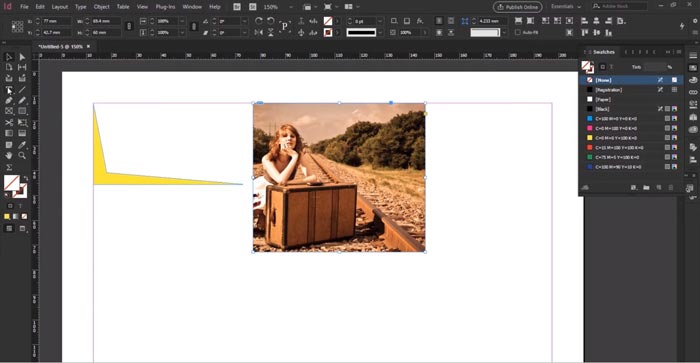Open the zoom level 150% dropdown

[291, 7]
